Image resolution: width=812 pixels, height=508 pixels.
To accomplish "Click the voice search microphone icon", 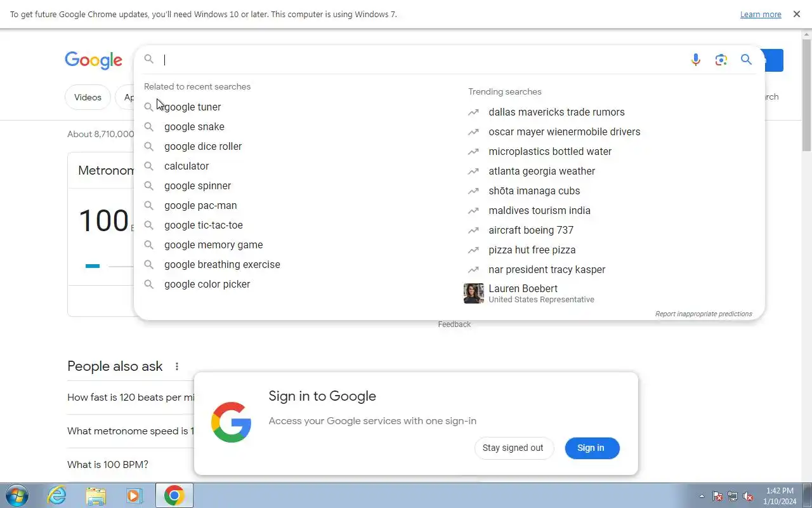I will (696, 60).
